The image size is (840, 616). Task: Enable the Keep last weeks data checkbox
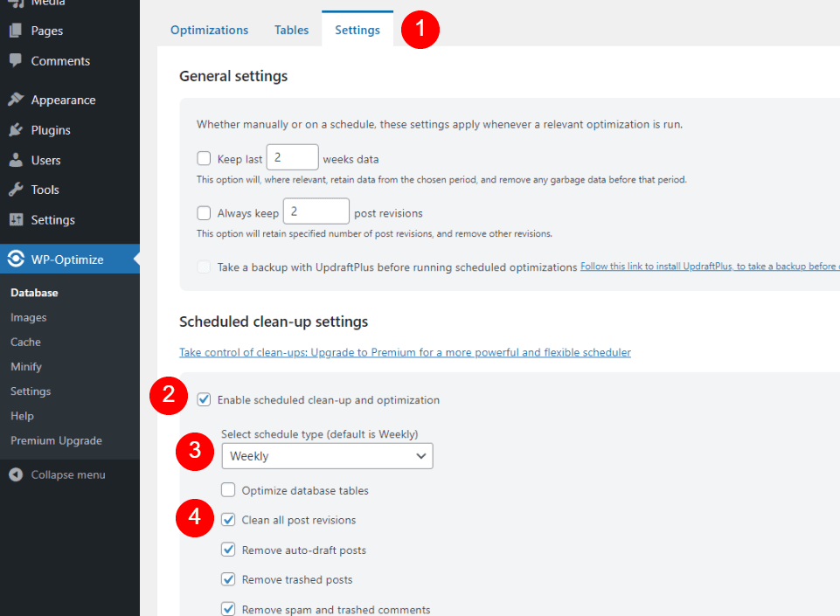[x=204, y=158]
